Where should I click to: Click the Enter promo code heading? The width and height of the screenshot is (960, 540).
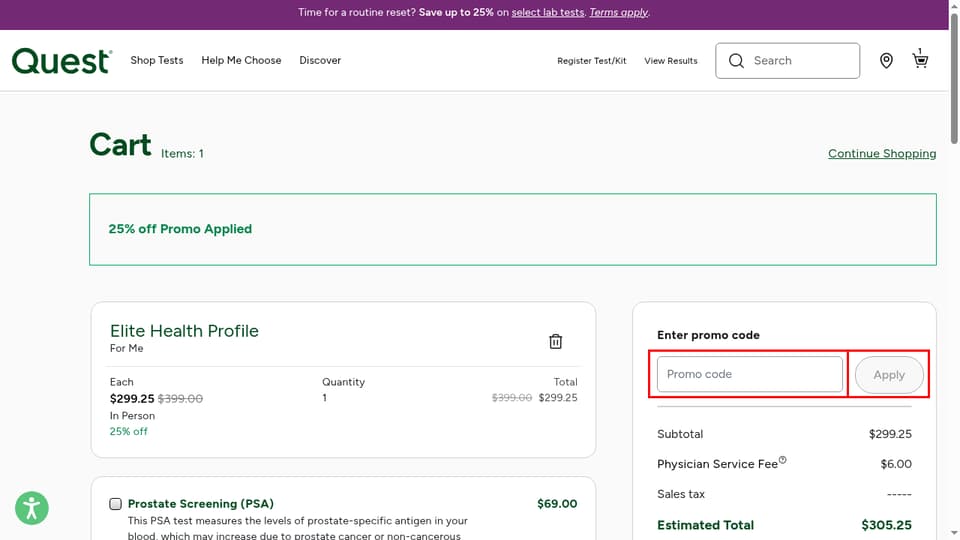[x=708, y=335]
